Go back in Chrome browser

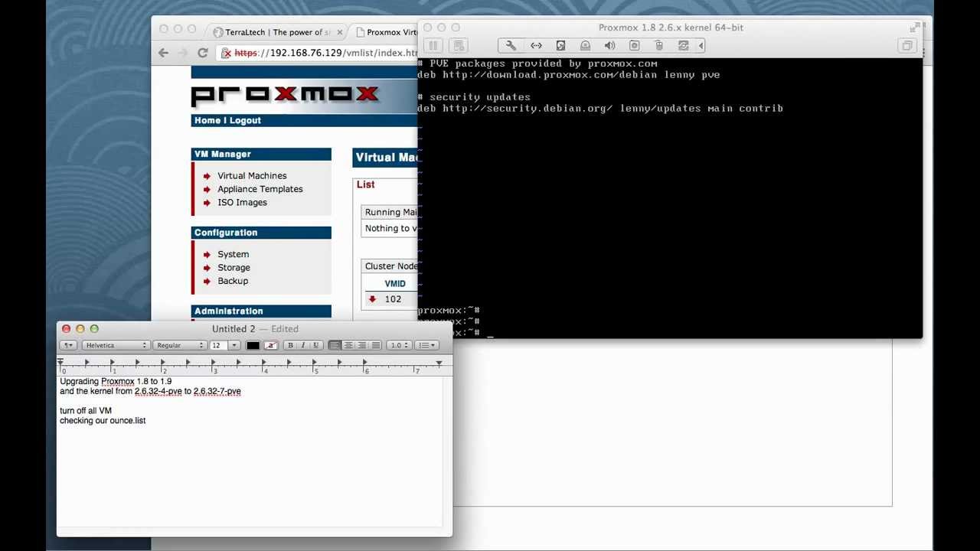[x=163, y=53]
